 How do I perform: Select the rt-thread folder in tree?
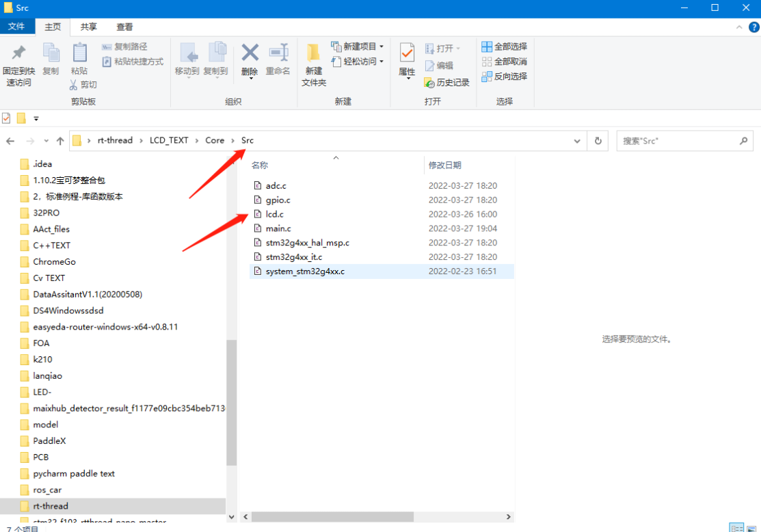(113, 506)
